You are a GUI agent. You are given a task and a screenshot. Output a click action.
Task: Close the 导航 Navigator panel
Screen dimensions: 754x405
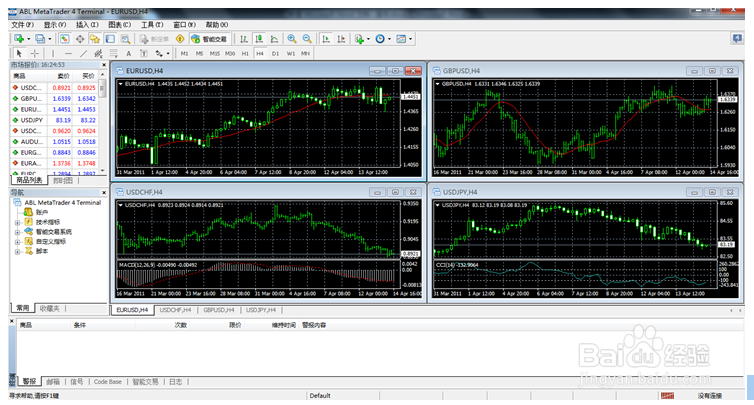click(104, 192)
